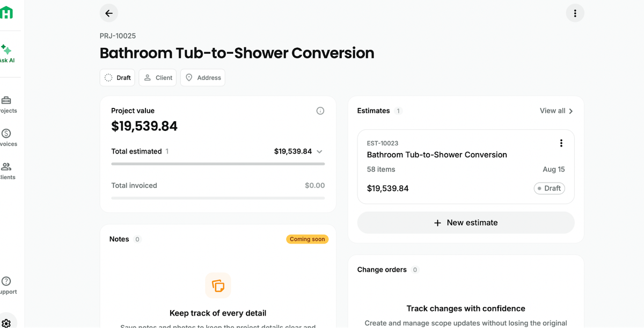Image resolution: width=644 pixels, height=328 pixels.
Task: Open Support via question mark icon
Action: (x=6, y=281)
